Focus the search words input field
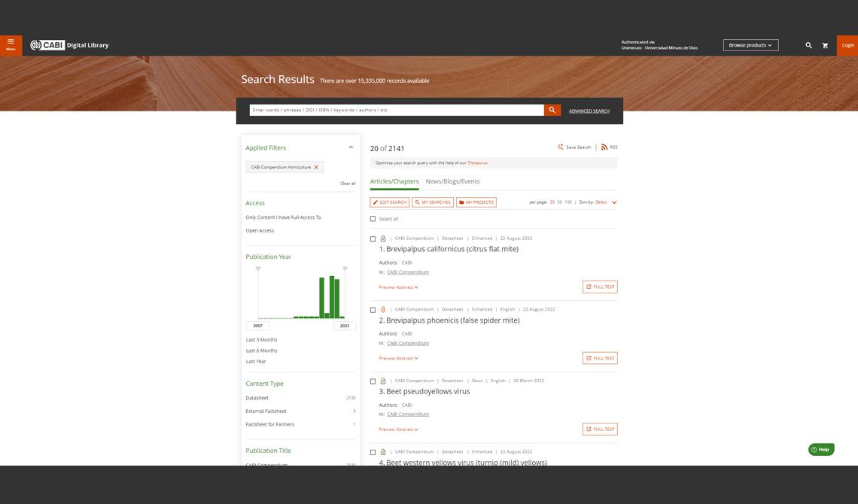The height and width of the screenshot is (504, 858). [x=396, y=110]
